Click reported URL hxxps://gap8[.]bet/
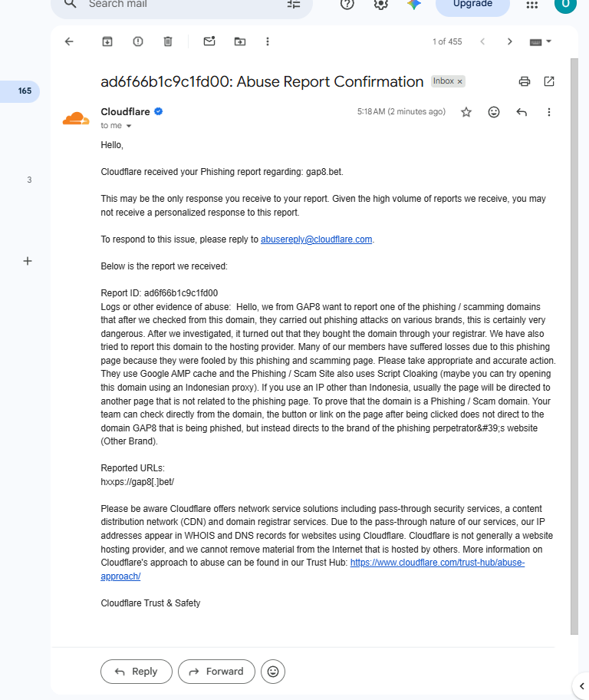 [137, 482]
